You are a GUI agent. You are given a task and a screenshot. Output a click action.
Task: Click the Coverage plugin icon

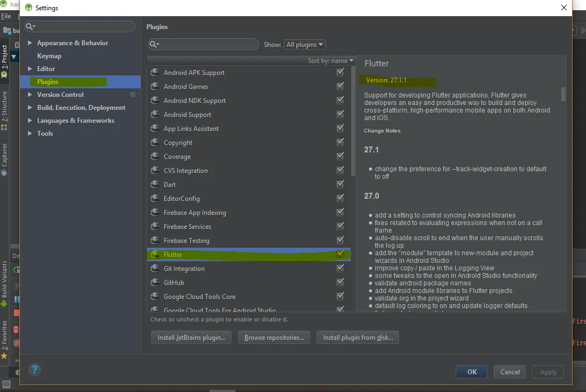(155, 157)
